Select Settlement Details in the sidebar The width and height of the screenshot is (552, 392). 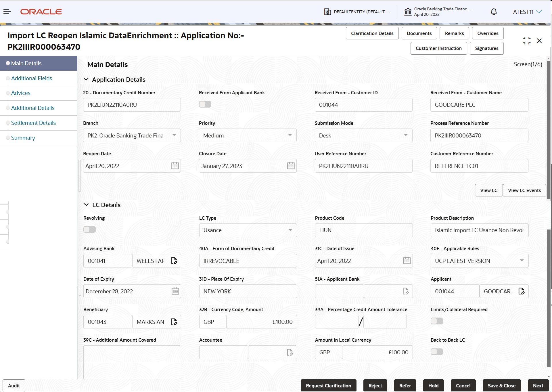click(33, 123)
